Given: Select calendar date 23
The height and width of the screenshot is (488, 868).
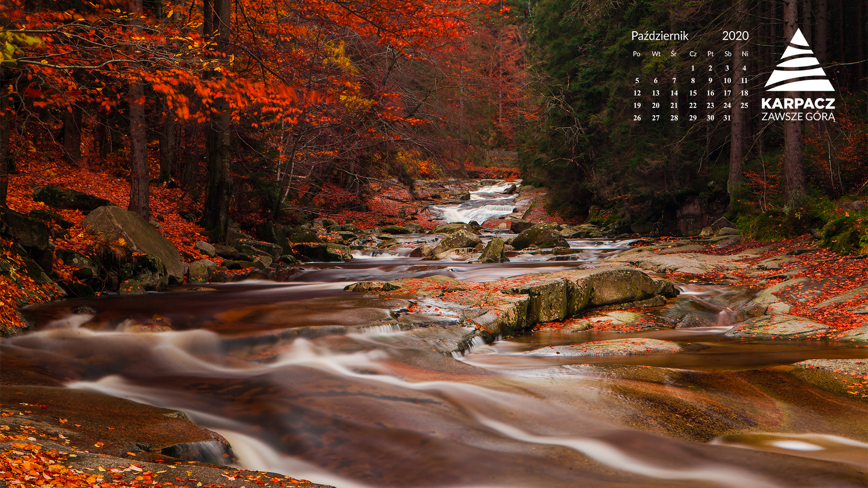Looking at the screenshot, I should [x=710, y=106].
